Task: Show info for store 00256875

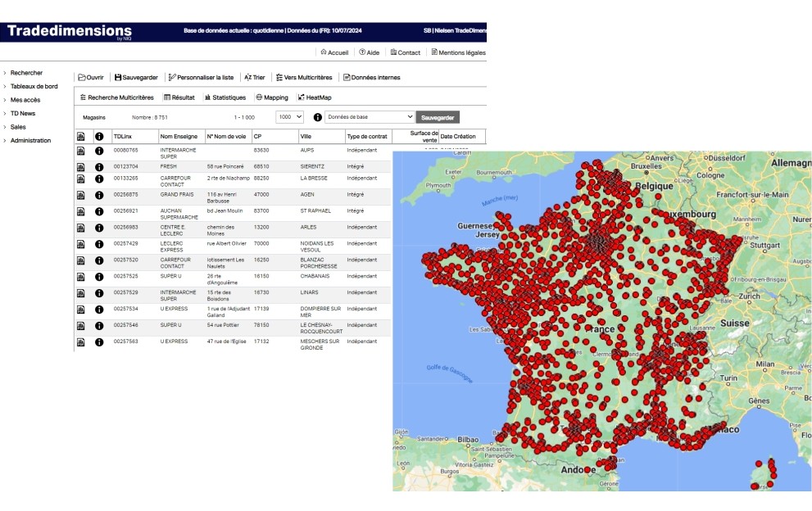Action: (99, 195)
